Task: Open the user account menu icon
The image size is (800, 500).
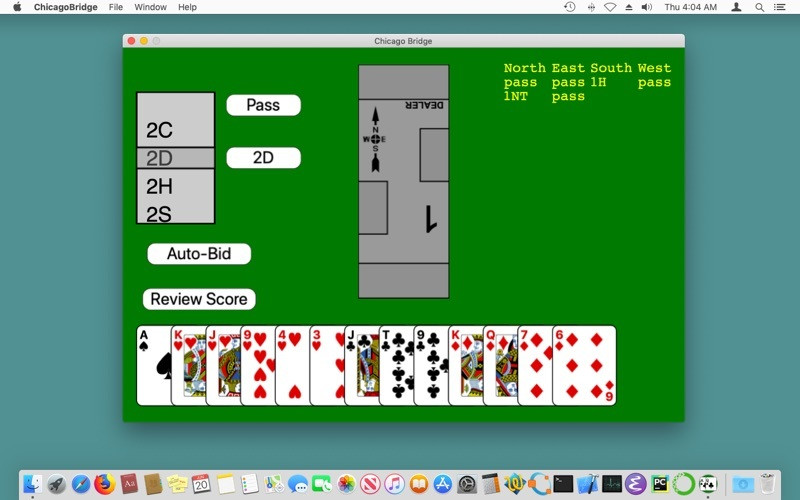Action: click(736, 7)
